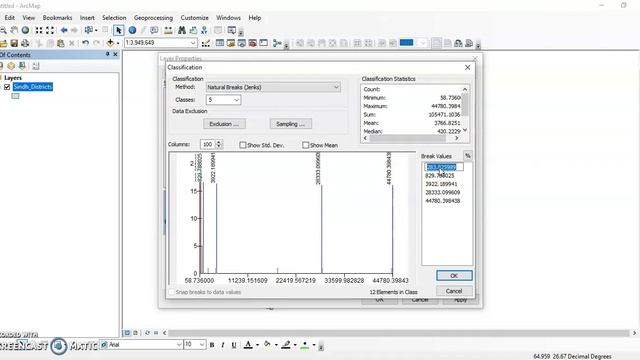Image resolution: width=640 pixels, height=360 pixels.
Task: Open the ModelBuilder icon
Action: (x=277, y=43)
